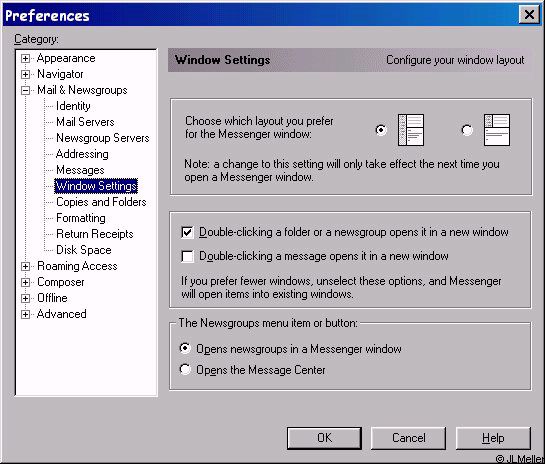545x464 pixels.
Task: Click the stacked-pane alternate layout icon
Action: pyautogui.click(x=497, y=130)
